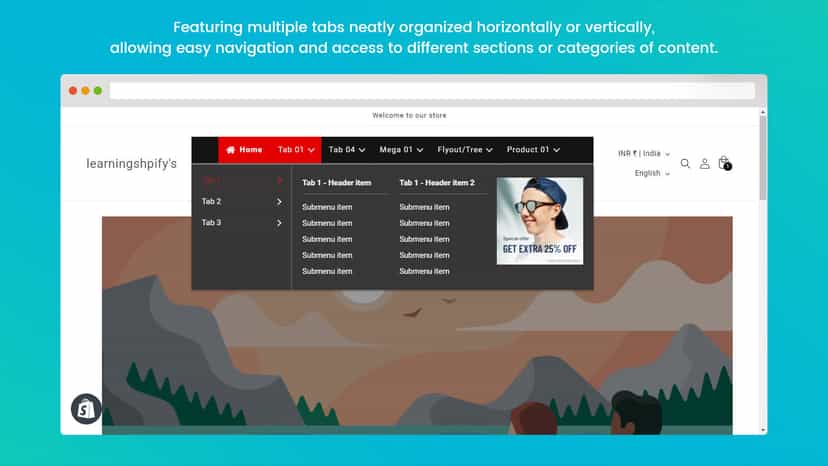The height and width of the screenshot is (466, 828).
Task: Click the learningshpify's store name
Action: pyautogui.click(x=131, y=164)
